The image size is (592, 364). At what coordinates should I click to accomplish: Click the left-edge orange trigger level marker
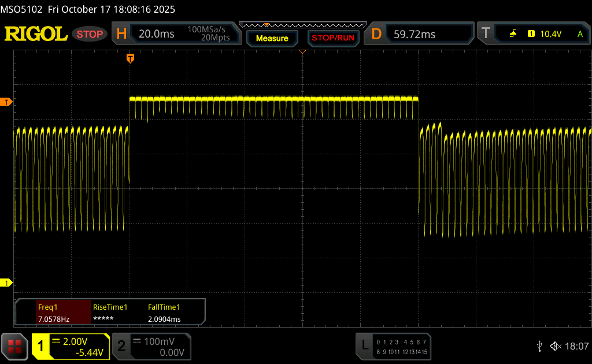[7, 102]
